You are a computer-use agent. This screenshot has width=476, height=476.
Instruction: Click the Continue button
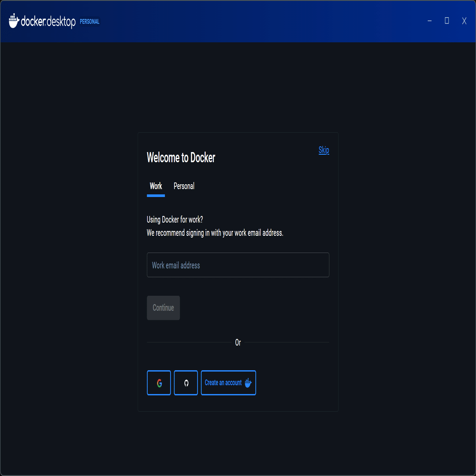[164, 308]
